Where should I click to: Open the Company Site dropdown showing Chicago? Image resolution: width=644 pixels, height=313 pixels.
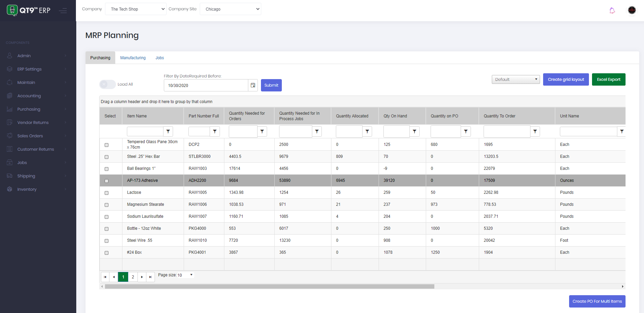(230, 9)
